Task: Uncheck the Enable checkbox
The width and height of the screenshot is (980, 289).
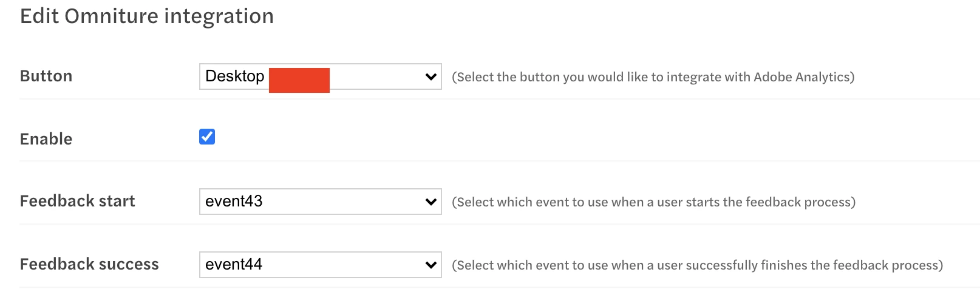Action: click(207, 137)
